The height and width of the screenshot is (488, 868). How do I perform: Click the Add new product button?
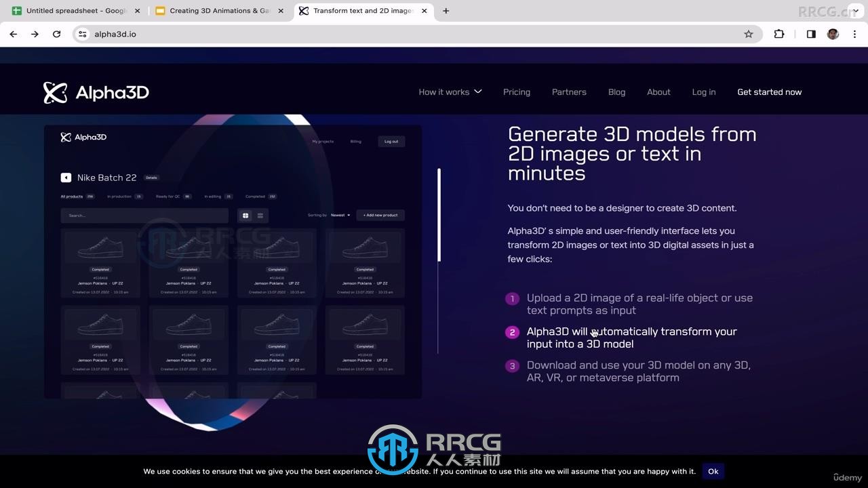[x=380, y=216]
